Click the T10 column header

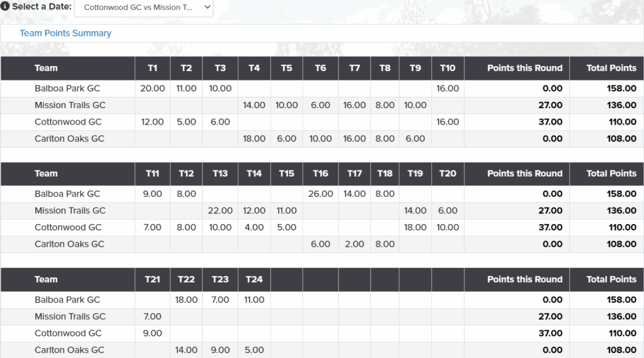pos(447,68)
